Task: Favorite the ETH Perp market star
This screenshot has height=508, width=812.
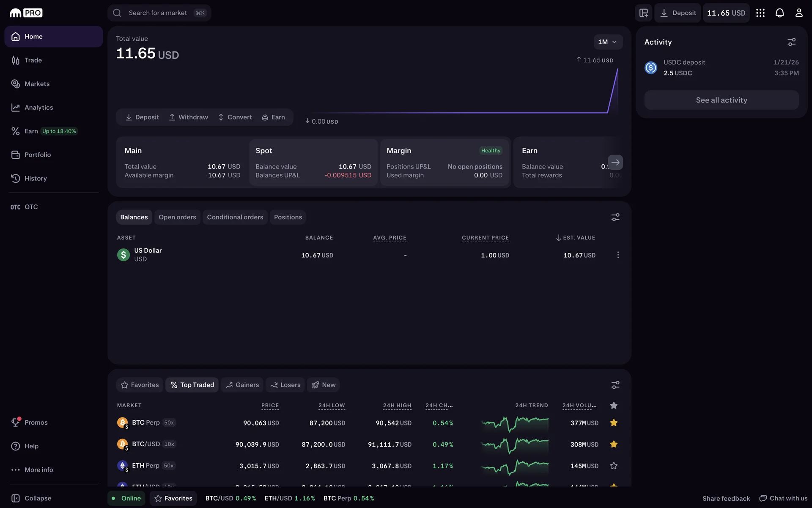Action: coord(614,466)
